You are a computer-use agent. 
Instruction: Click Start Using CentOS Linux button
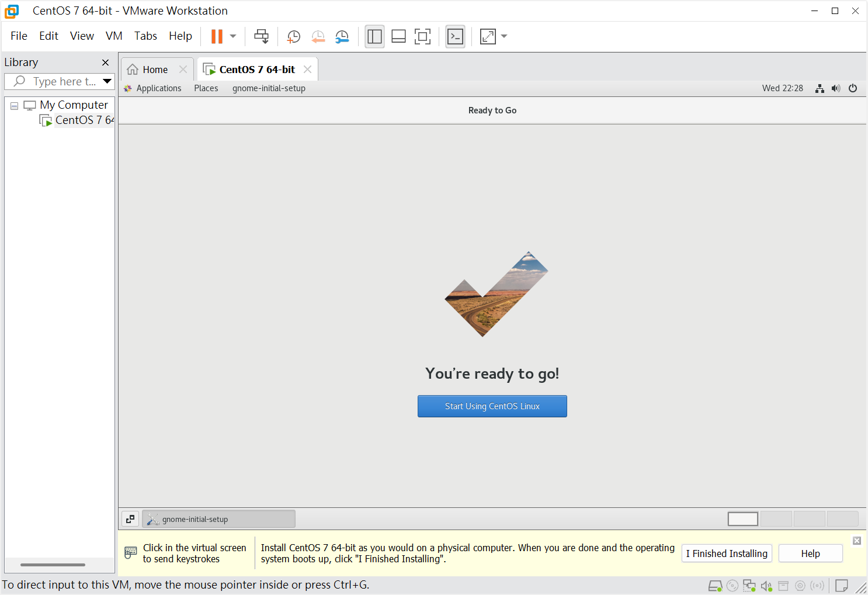pyautogui.click(x=492, y=406)
